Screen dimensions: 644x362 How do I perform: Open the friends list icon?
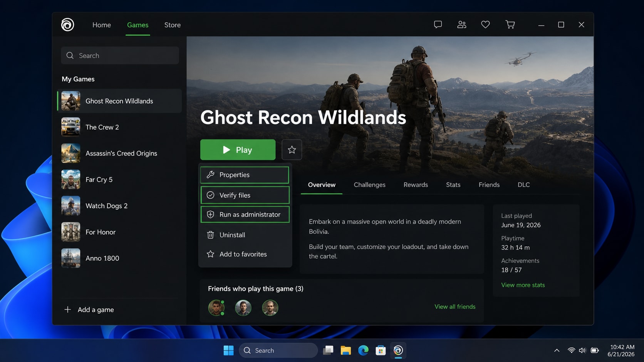point(461,25)
